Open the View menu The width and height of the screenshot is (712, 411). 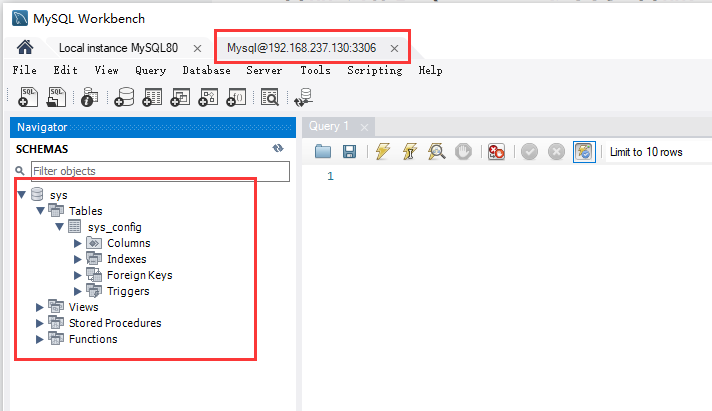(x=106, y=70)
